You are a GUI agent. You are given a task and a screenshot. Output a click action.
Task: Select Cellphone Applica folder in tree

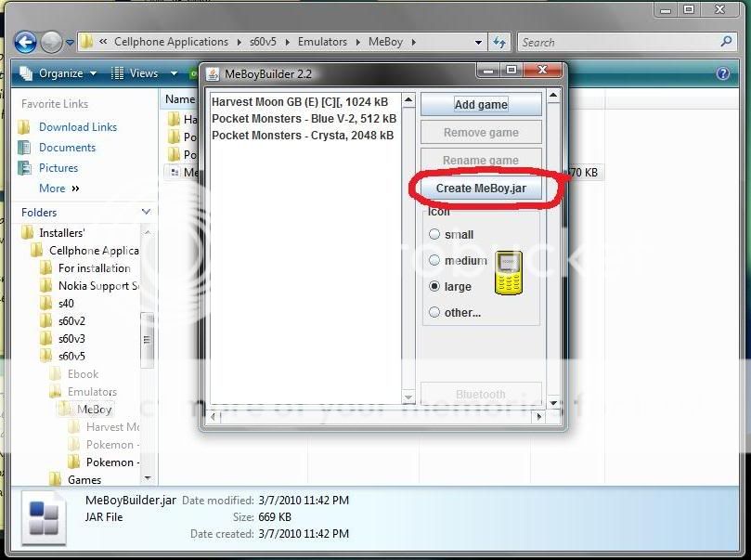coord(94,251)
